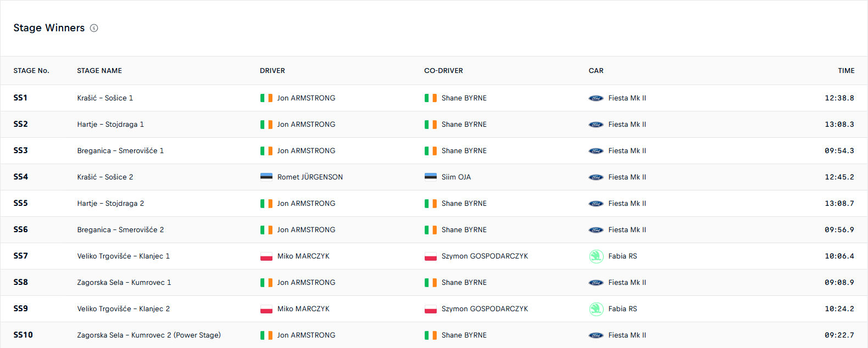Select the SS8 stage number
The height and width of the screenshot is (348, 868).
tap(21, 283)
